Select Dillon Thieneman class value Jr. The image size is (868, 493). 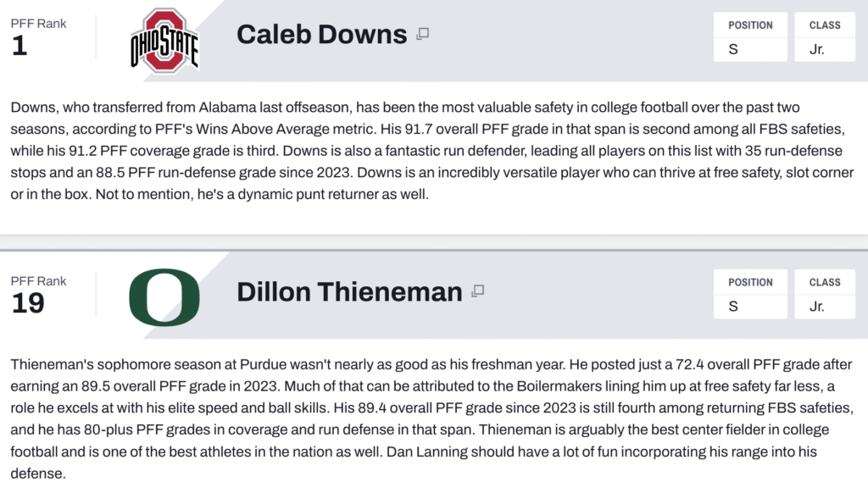(825, 307)
